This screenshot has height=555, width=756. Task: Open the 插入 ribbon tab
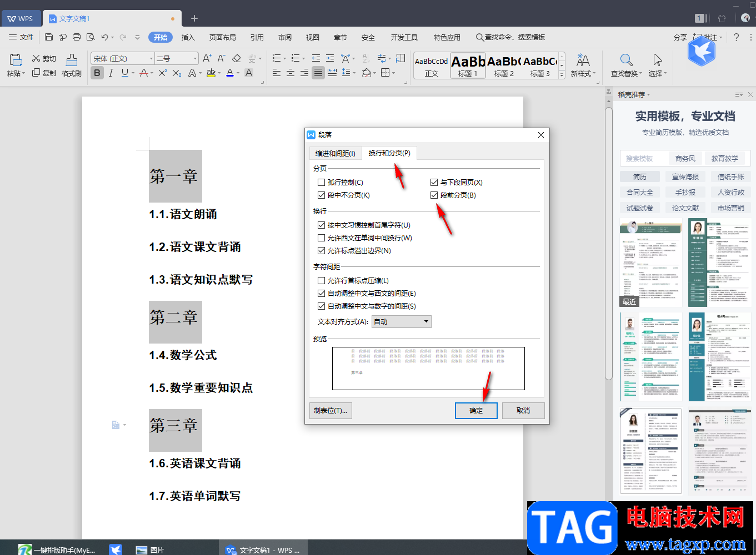[x=188, y=37]
